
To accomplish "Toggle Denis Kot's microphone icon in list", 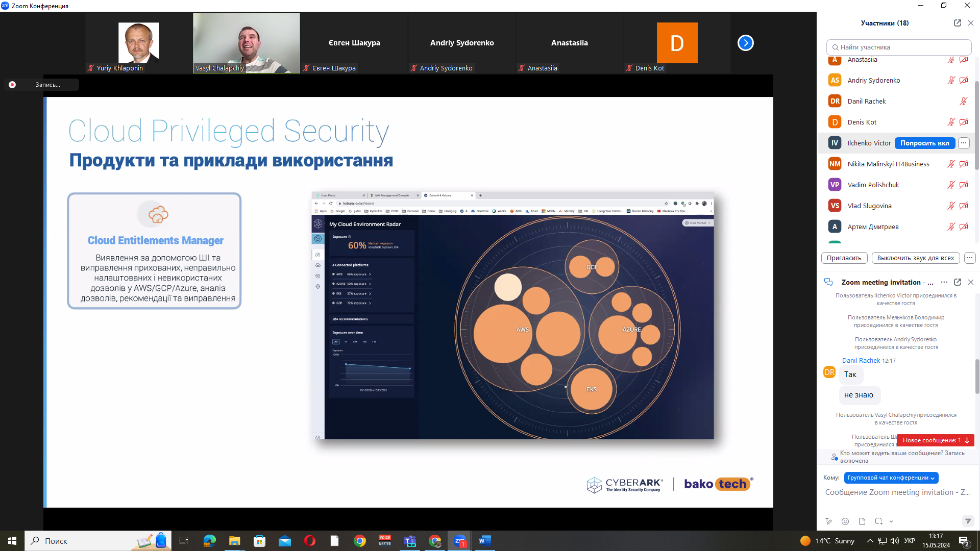I will pyautogui.click(x=951, y=122).
